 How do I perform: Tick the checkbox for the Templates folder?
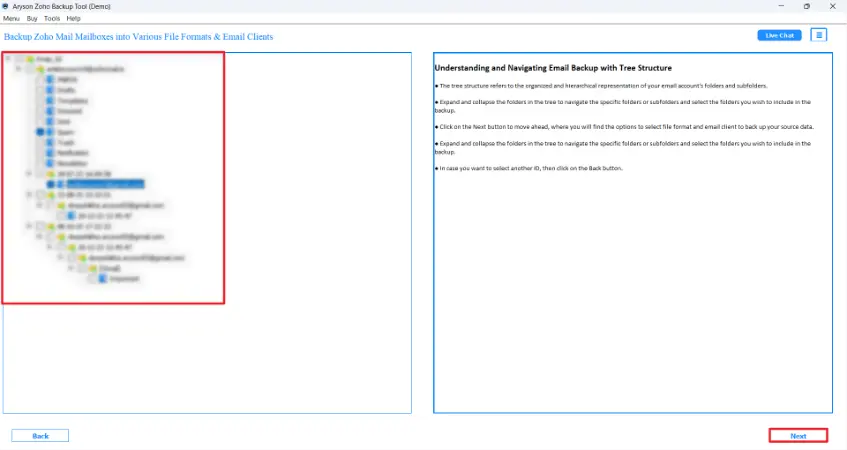(x=41, y=100)
